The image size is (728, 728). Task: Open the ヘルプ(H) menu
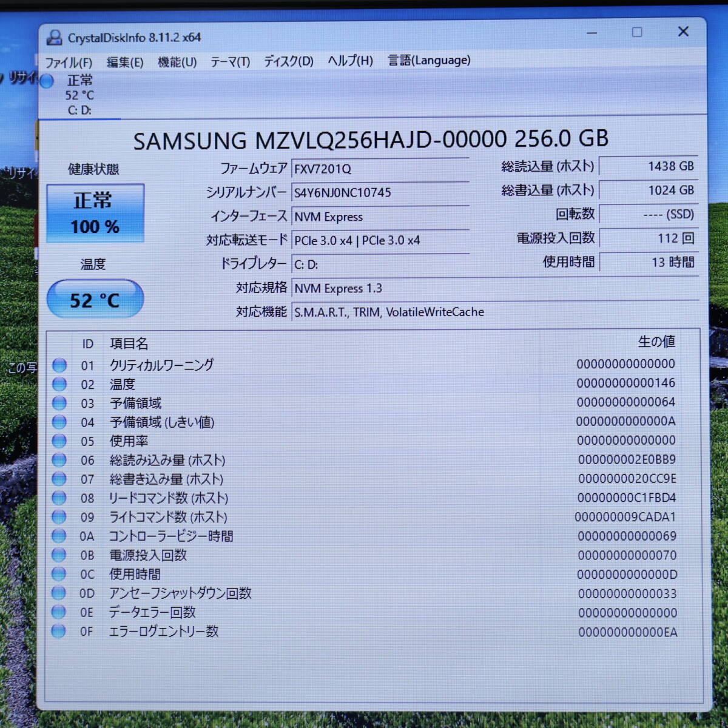(351, 61)
